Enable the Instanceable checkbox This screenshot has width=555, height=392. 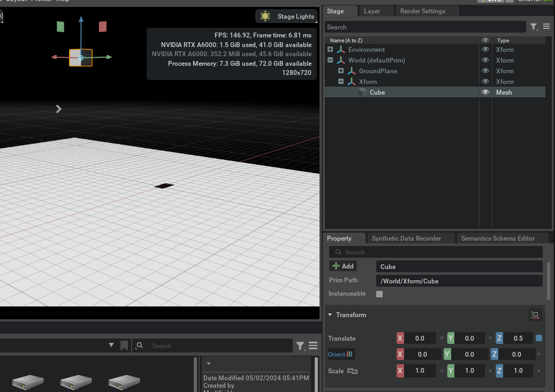379,294
